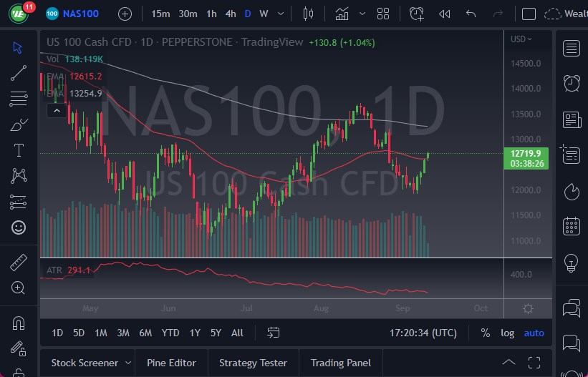Open chart settings gear
The height and width of the screenshot is (377, 588).
tap(528, 309)
